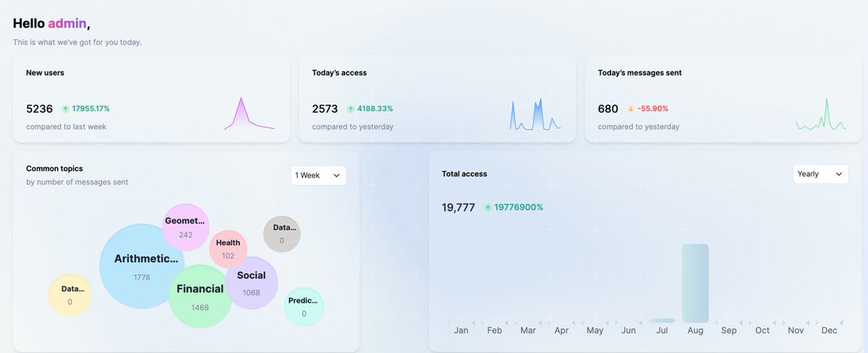Click the green up-arrow icon beside 19776900%

coord(488,208)
